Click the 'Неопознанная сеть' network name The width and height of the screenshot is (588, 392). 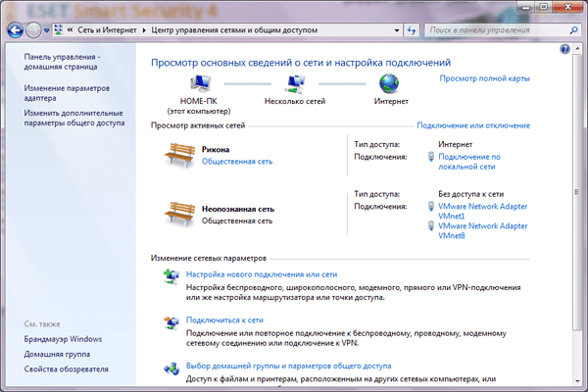click(238, 209)
